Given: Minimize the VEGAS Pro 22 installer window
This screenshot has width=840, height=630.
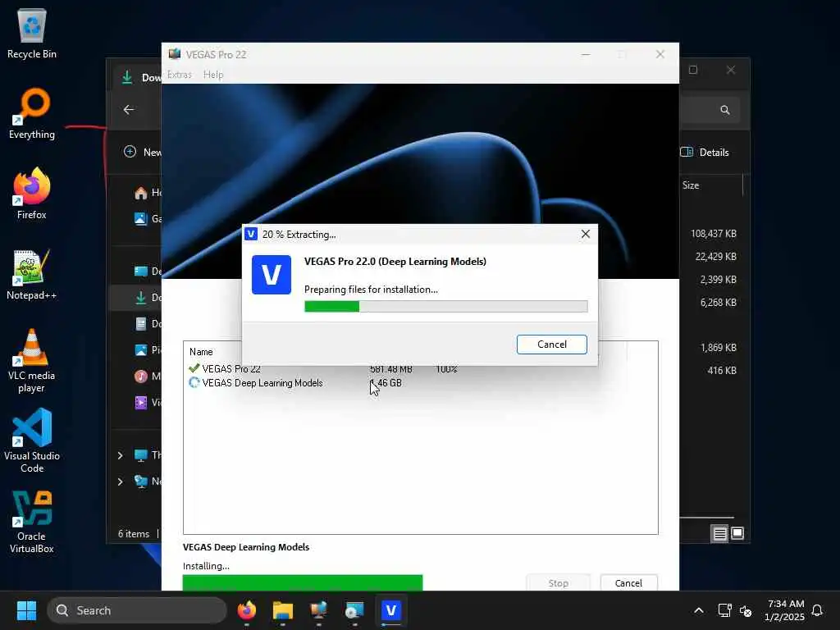Looking at the screenshot, I should (586, 55).
